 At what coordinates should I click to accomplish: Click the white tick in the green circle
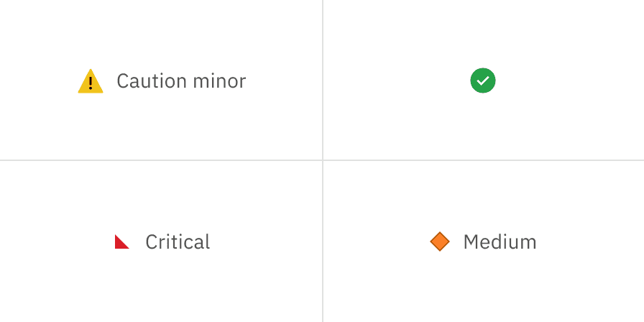click(483, 81)
